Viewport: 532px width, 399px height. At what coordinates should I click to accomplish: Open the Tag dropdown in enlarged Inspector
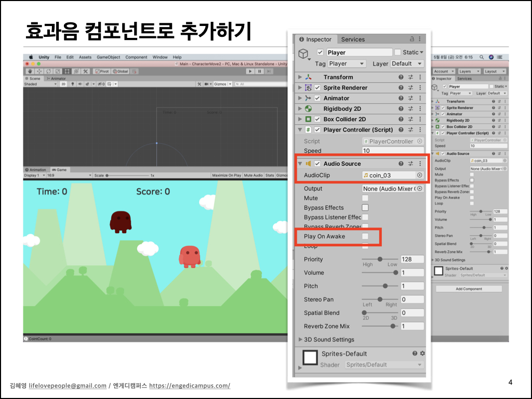pos(347,63)
